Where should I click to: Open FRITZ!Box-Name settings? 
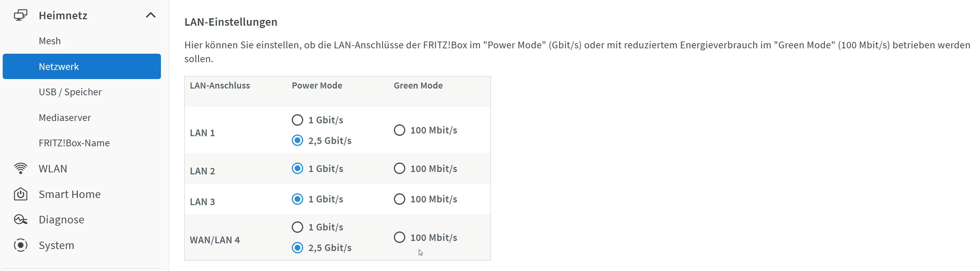pos(74,143)
